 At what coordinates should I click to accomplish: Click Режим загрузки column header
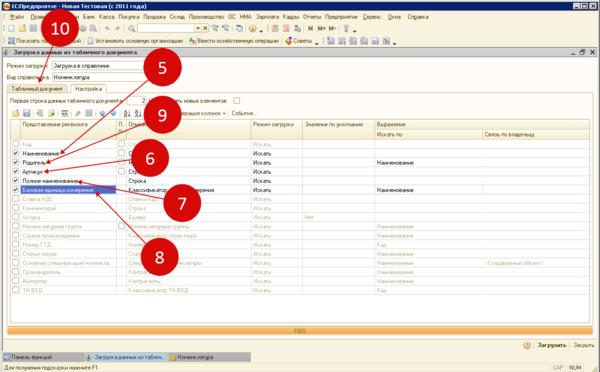tap(277, 129)
